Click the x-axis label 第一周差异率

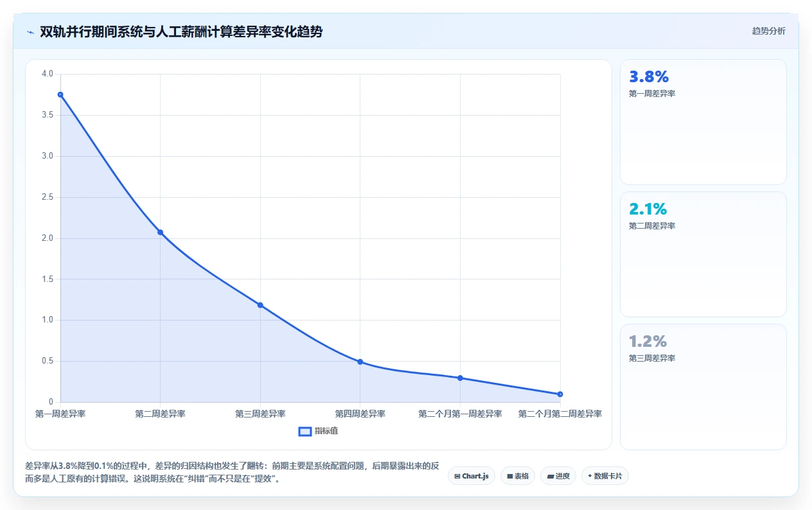tap(60, 414)
